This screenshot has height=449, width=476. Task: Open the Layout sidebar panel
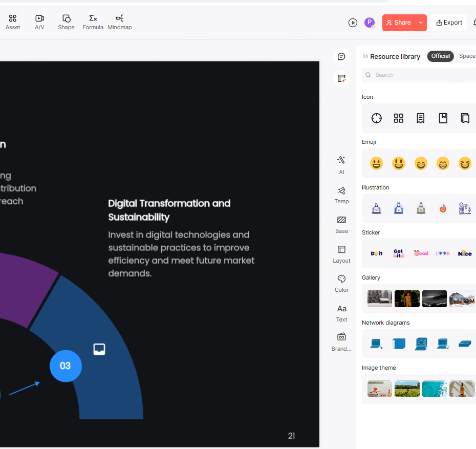tap(341, 253)
